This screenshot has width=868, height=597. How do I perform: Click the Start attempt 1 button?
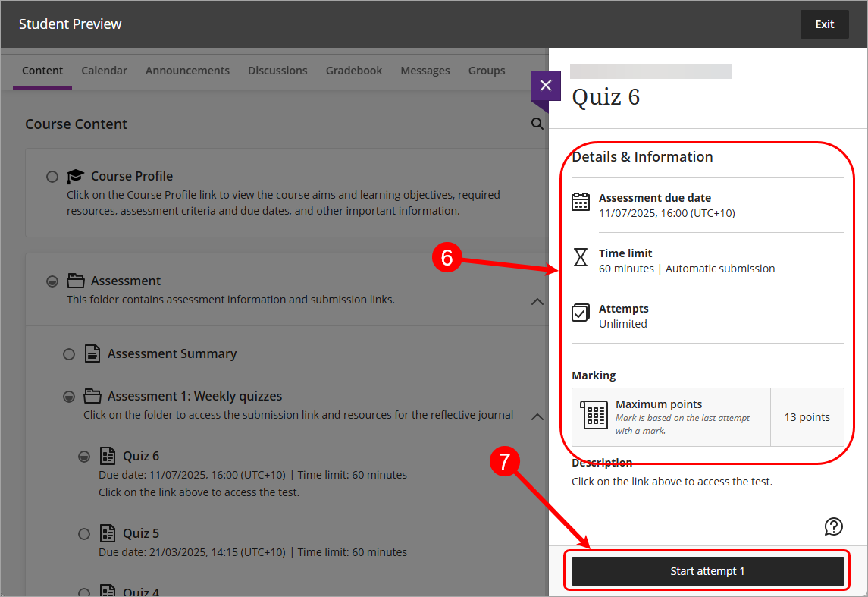pyautogui.click(x=707, y=570)
